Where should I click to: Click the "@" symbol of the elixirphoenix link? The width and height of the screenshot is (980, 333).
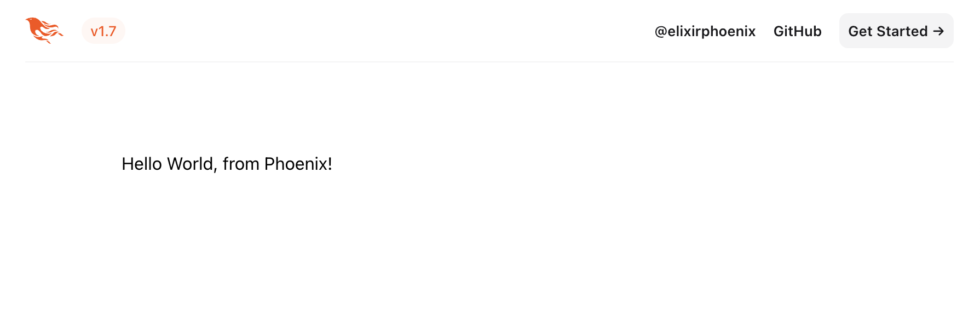pos(661,32)
